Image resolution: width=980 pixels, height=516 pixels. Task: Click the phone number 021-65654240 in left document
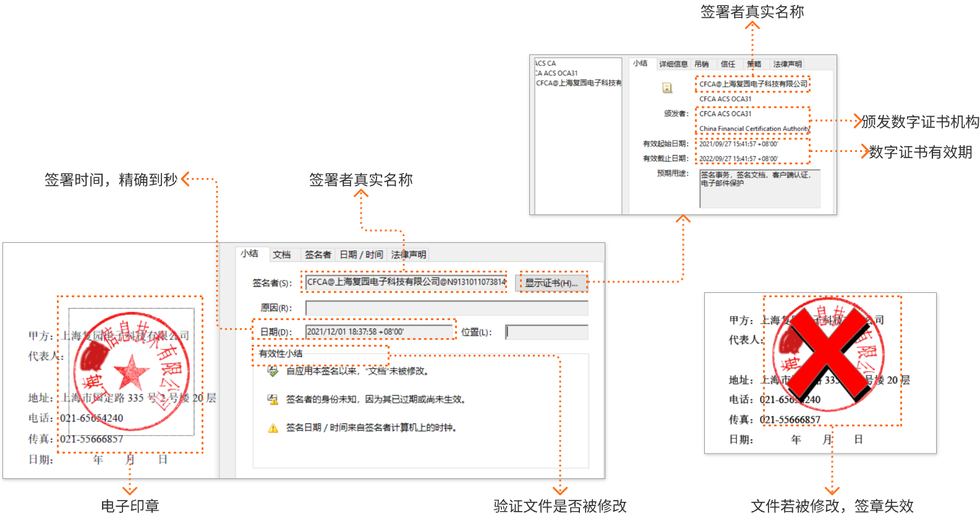(x=91, y=418)
